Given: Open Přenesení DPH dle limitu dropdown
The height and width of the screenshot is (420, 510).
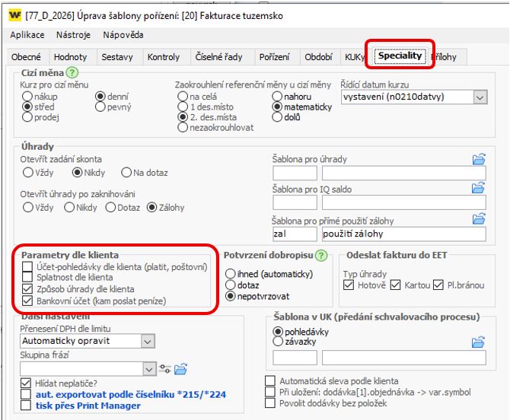Looking at the screenshot, I should (148, 342).
